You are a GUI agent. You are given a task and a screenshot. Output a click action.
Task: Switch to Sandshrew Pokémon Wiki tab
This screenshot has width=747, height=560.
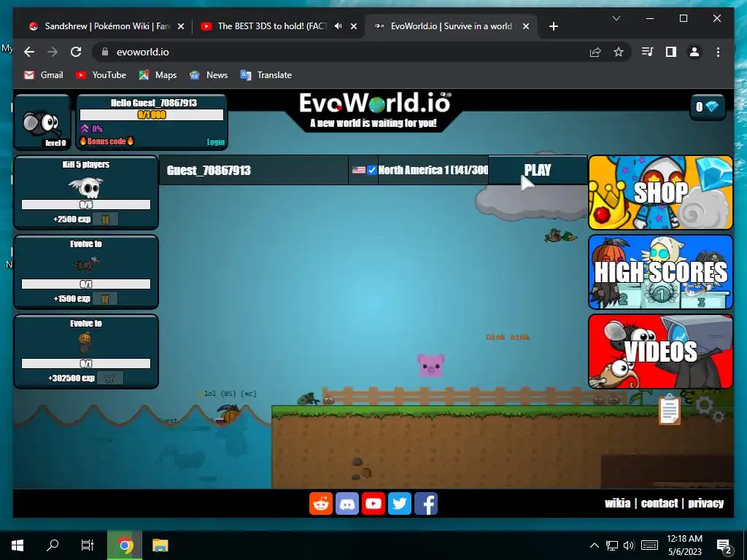pos(107,26)
